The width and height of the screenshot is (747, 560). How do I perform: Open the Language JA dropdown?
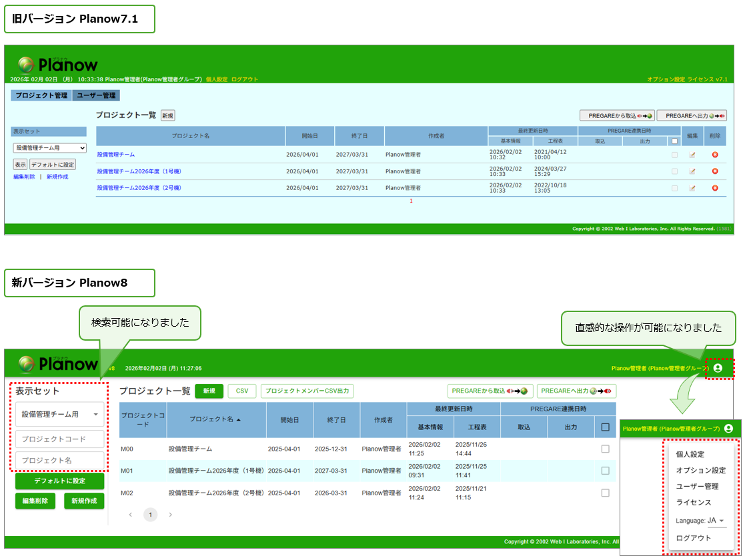tap(716, 521)
